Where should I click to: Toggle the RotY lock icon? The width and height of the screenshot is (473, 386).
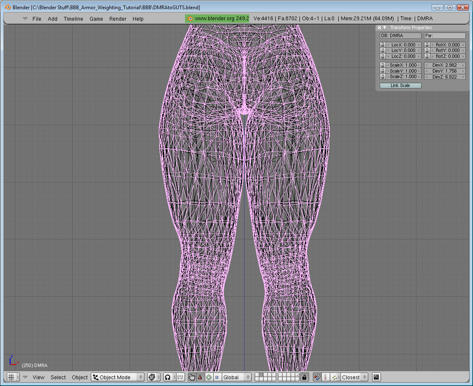tap(427, 50)
